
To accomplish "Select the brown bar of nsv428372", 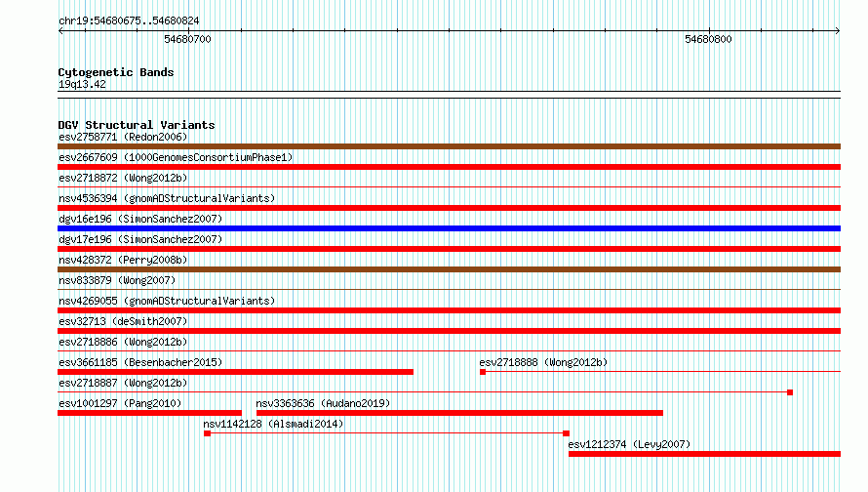I will (x=449, y=269).
